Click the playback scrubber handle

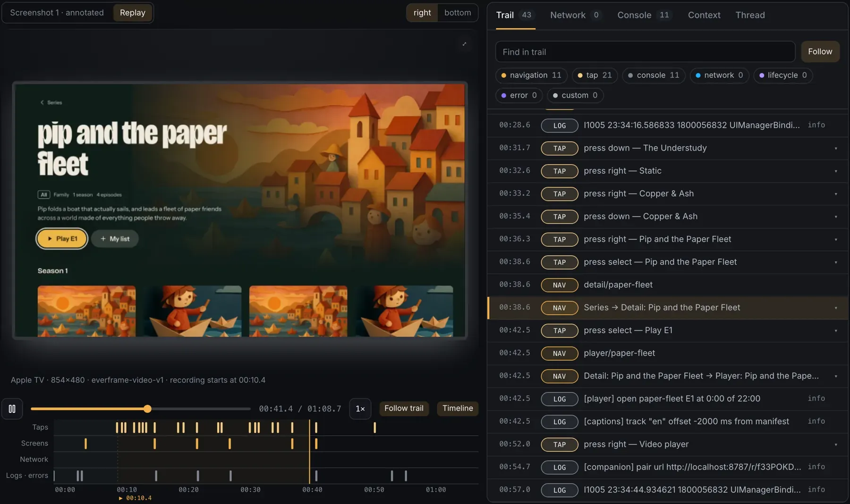click(x=147, y=409)
